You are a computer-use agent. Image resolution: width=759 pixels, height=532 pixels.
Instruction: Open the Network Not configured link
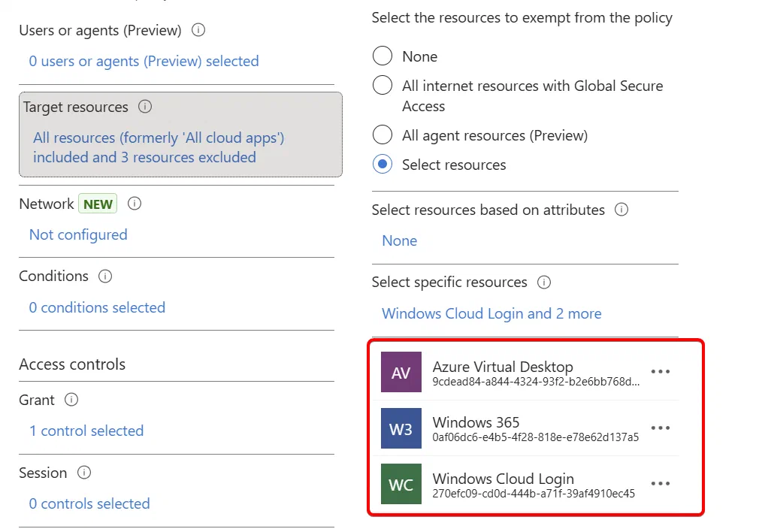[x=78, y=234]
